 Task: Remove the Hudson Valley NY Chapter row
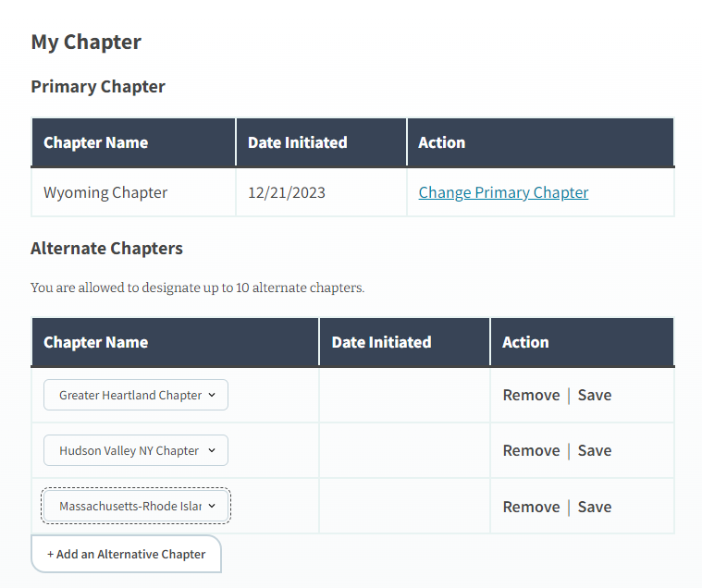click(x=531, y=451)
